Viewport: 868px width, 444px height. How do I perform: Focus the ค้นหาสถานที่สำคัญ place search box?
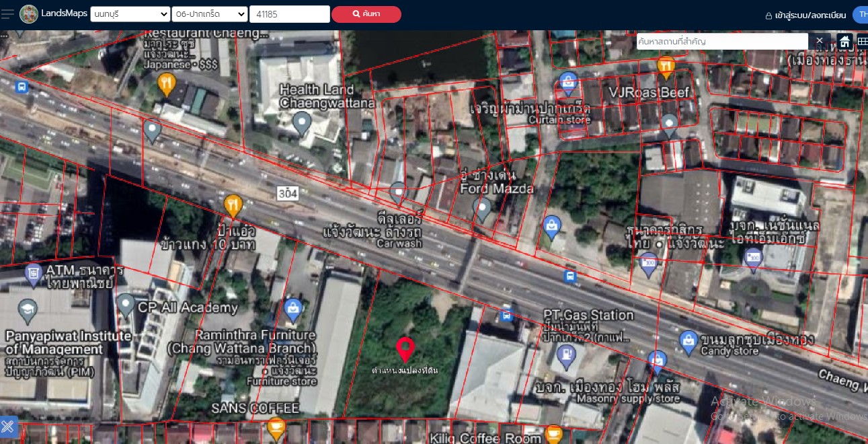pyautogui.click(x=722, y=41)
